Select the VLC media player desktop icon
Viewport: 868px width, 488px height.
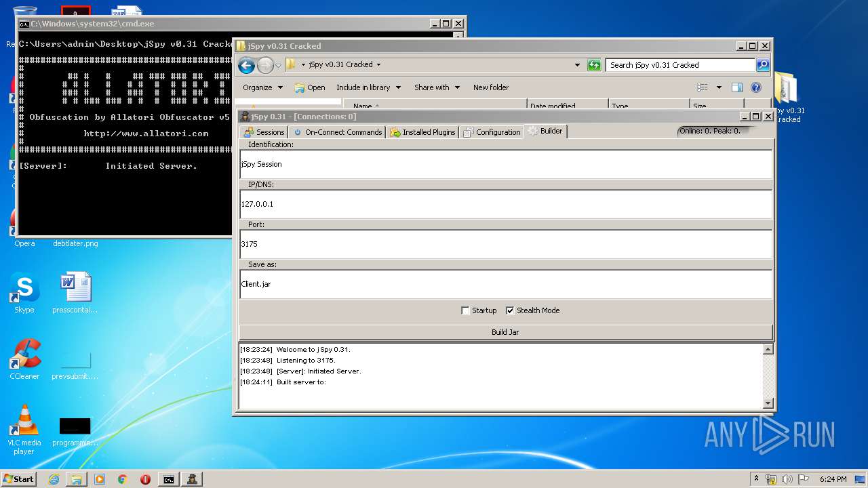tap(24, 430)
